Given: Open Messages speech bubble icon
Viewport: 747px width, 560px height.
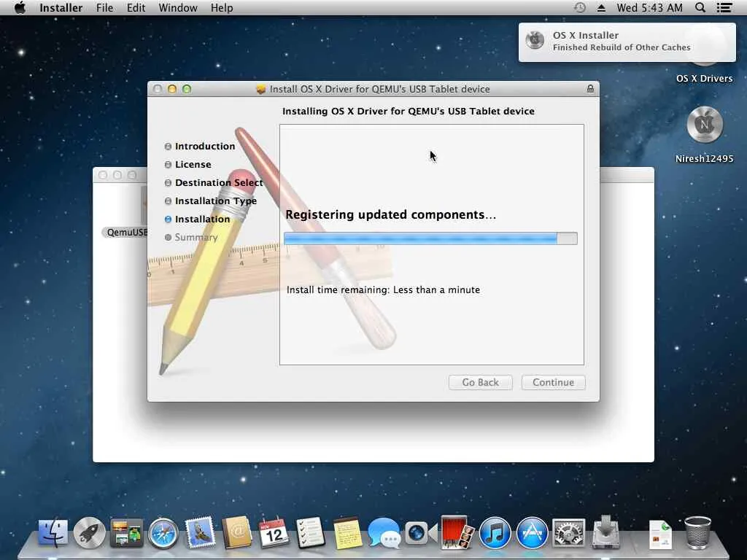Looking at the screenshot, I should click(x=384, y=532).
